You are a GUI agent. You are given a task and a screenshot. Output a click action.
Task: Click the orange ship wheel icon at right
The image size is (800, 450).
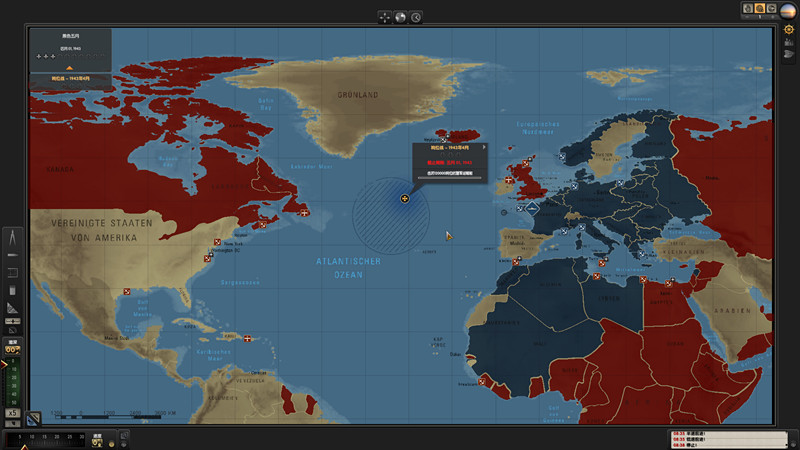coord(788,30)
